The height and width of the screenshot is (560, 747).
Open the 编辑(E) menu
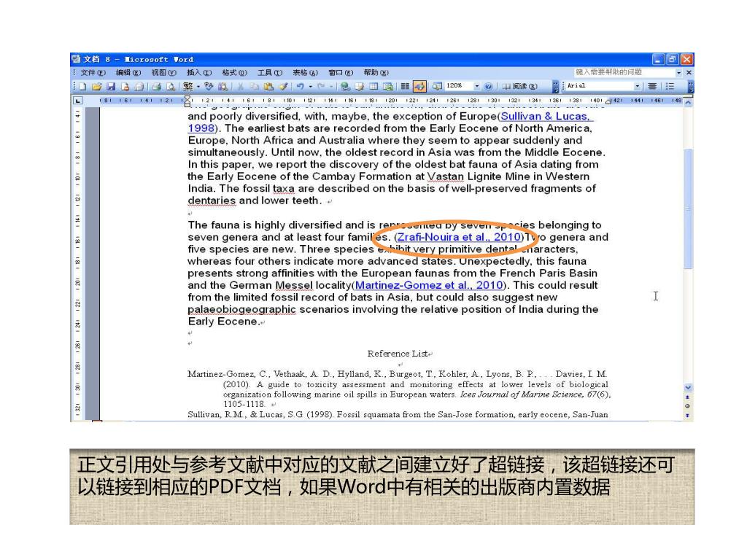(128, 72)
